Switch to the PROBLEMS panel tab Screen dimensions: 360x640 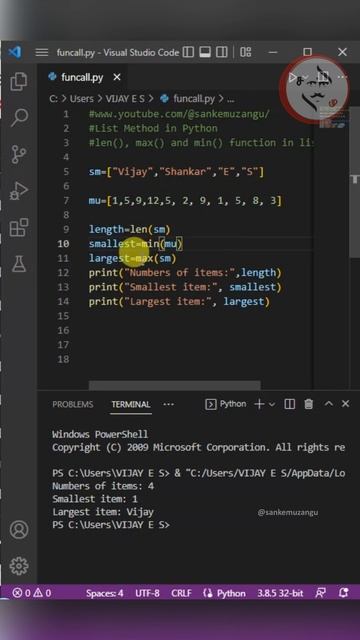pyautogui.click(x=73, y=404)
